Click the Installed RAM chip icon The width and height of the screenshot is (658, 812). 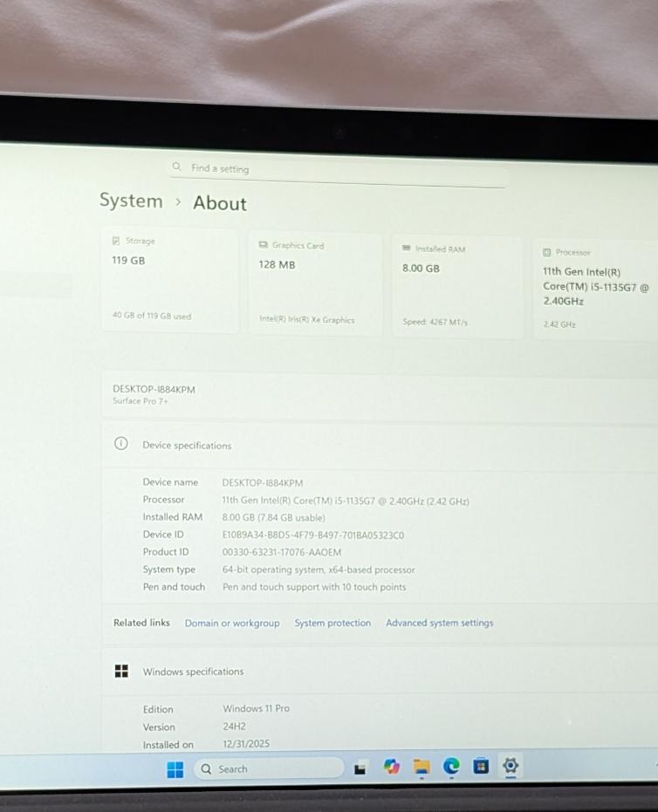click(406, 248)
